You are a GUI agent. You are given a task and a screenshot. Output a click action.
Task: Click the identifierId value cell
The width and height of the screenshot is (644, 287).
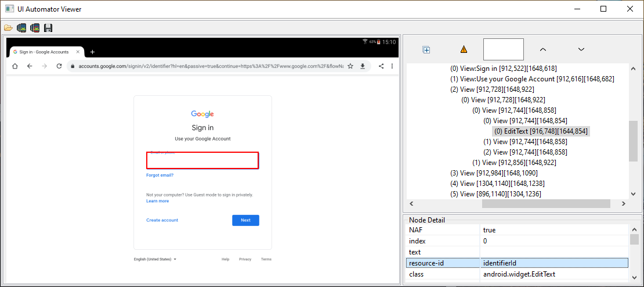click(554, 263)
